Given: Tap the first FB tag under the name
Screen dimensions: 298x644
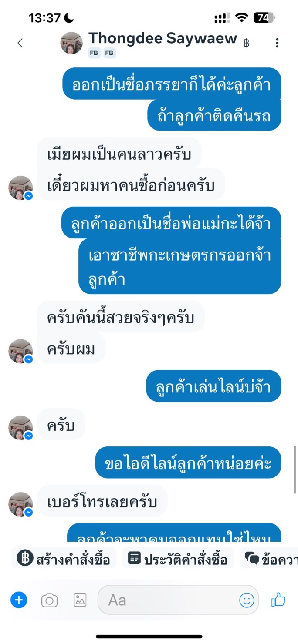Looking at the screenshot, I should click(x=95, y=53).
